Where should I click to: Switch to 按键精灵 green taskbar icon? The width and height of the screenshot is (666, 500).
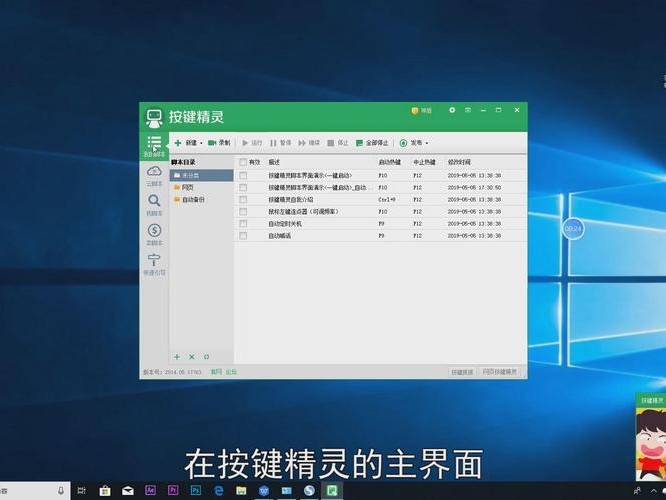click(332, 491)
